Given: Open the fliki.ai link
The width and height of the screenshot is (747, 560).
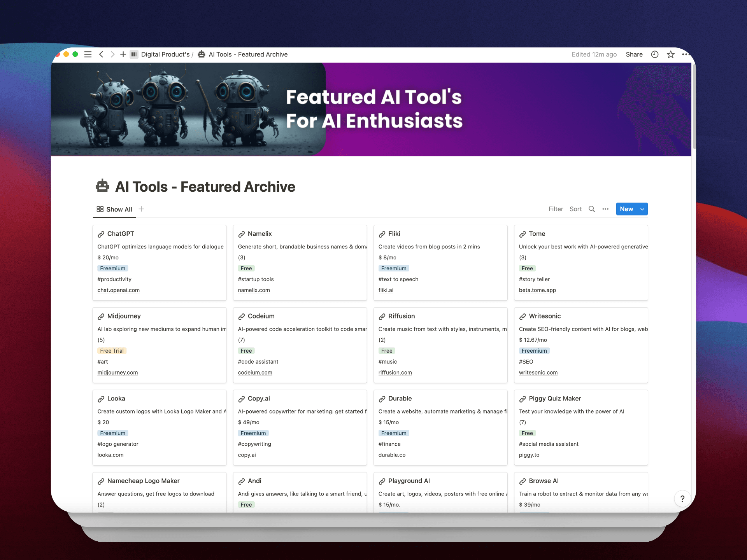Looking at the screenshot, I should pyautogui.click(x=386, y=290).
